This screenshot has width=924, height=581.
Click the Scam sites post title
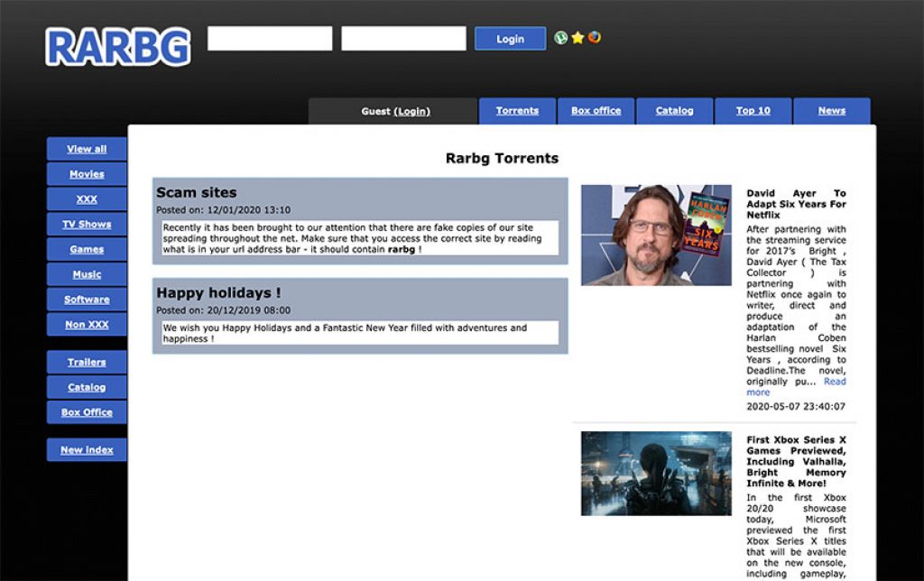[196, 193]
